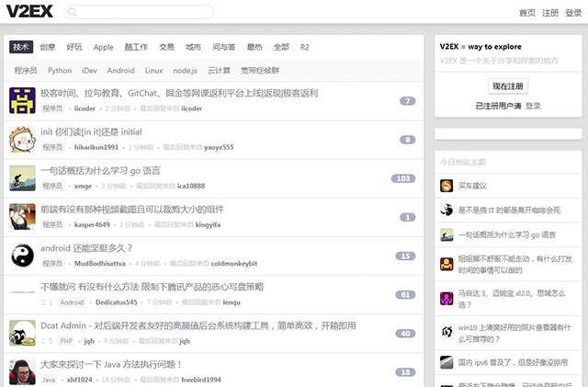This screenshot has width=588, height=387.
Task: Open licoder's avatar on first topic
Action: [x=22, y=100]
